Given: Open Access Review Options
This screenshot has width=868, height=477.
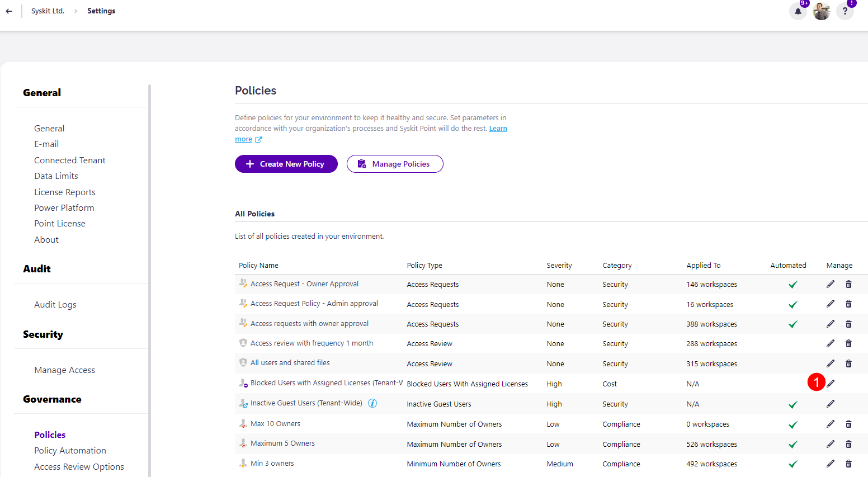Looking at the screenshot, I should 79,466.
